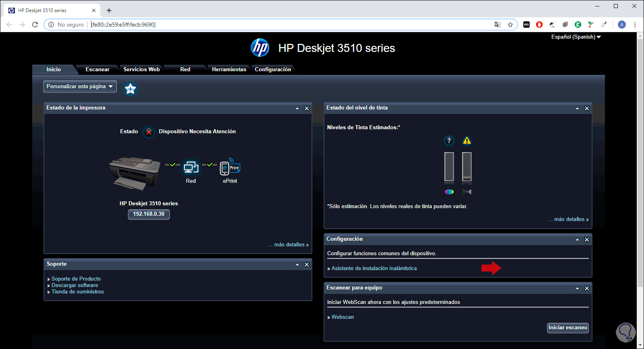644x349 pixels.
Task: Collapse the Escanear para equipo panel
Action: click(x=577, y=288)
